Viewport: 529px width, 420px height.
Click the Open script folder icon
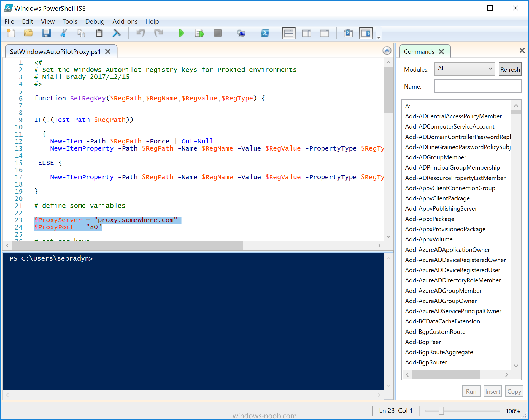click(28, 33)
